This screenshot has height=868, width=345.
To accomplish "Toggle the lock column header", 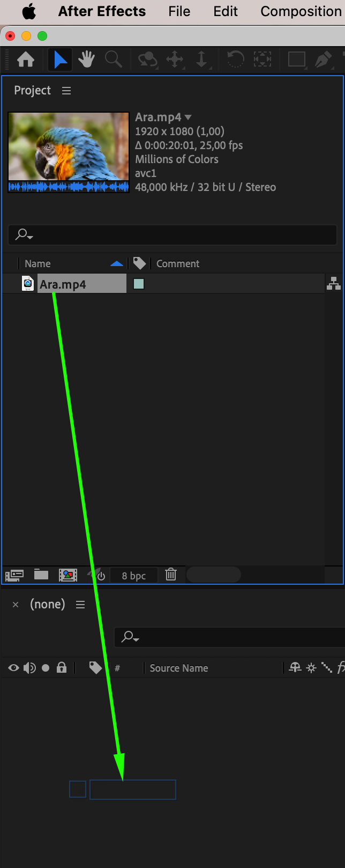I will 62,668.
